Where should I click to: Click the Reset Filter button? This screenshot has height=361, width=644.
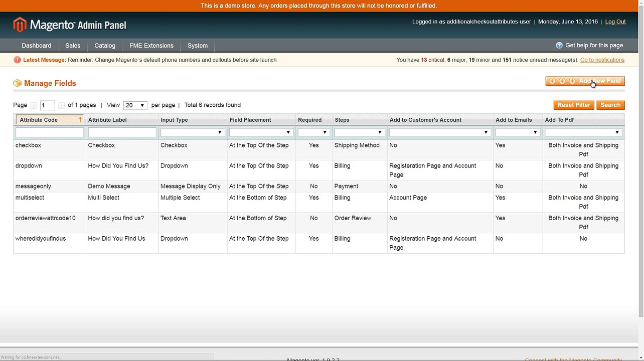[574, 105]
